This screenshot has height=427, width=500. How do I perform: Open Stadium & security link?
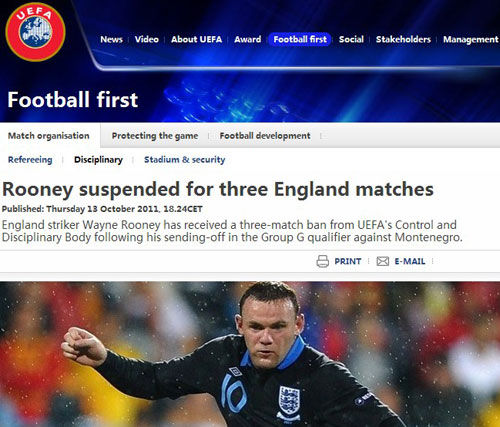click(x=185, y=160)
